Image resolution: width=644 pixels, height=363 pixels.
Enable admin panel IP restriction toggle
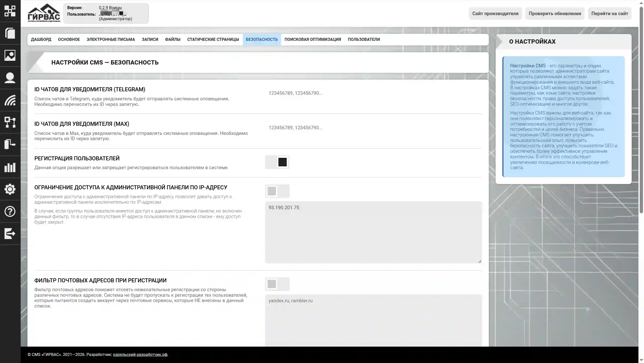277,191
